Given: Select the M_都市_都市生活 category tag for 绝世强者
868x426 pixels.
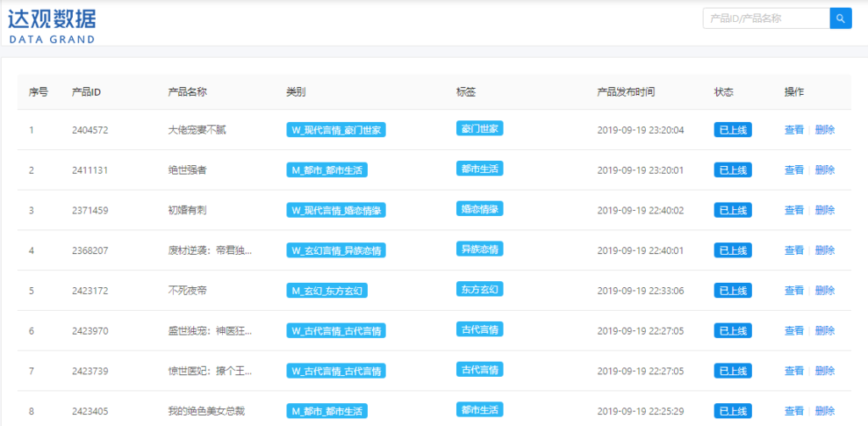Looking at the screenshot, I should point(327,169).
